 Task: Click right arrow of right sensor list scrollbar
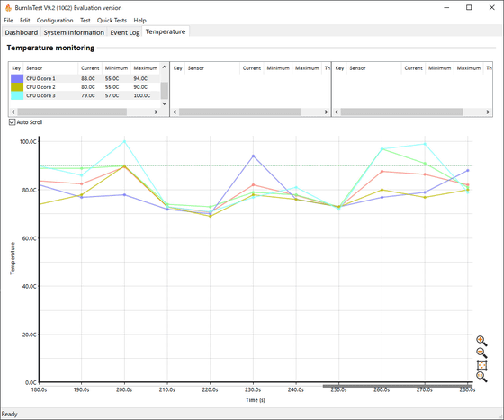point(488,112)
